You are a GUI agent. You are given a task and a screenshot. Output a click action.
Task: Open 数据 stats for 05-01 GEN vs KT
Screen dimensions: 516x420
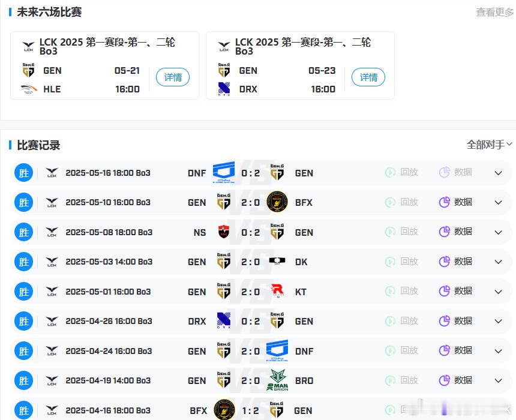(456, 291)
